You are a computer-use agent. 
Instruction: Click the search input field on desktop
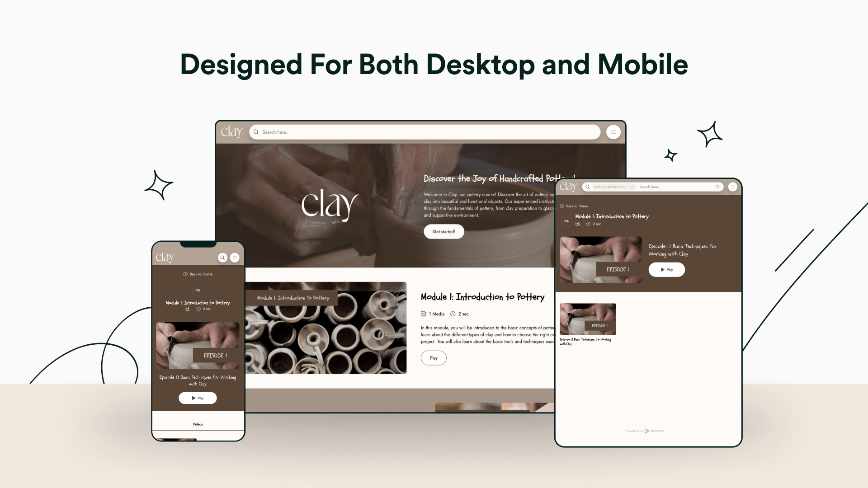pos(426,131)
